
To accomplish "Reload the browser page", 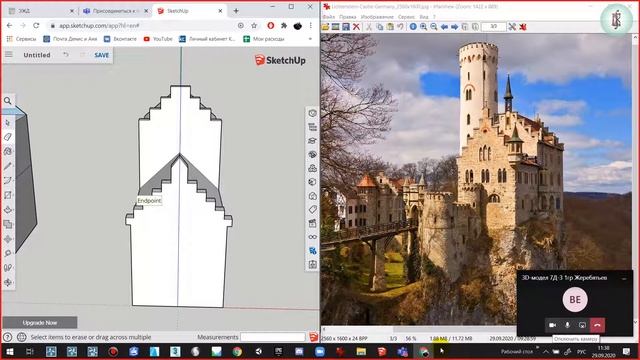I will tap(36, 25).
